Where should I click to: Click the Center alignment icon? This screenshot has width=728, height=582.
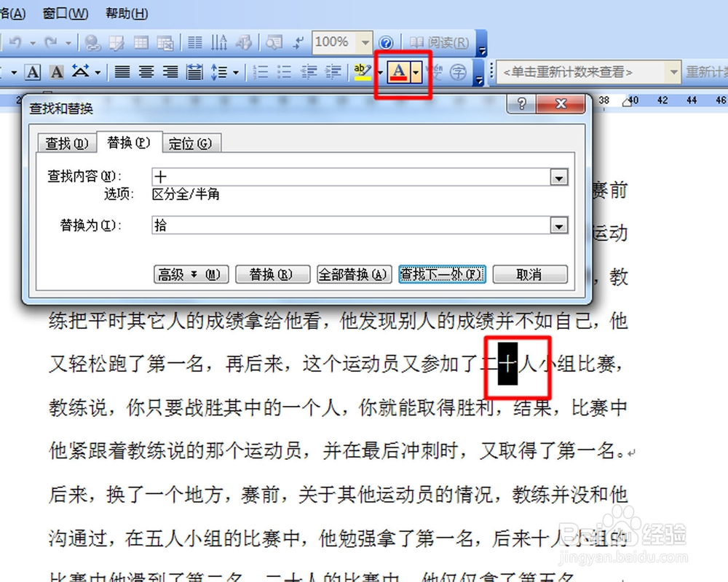click(147, 72)
